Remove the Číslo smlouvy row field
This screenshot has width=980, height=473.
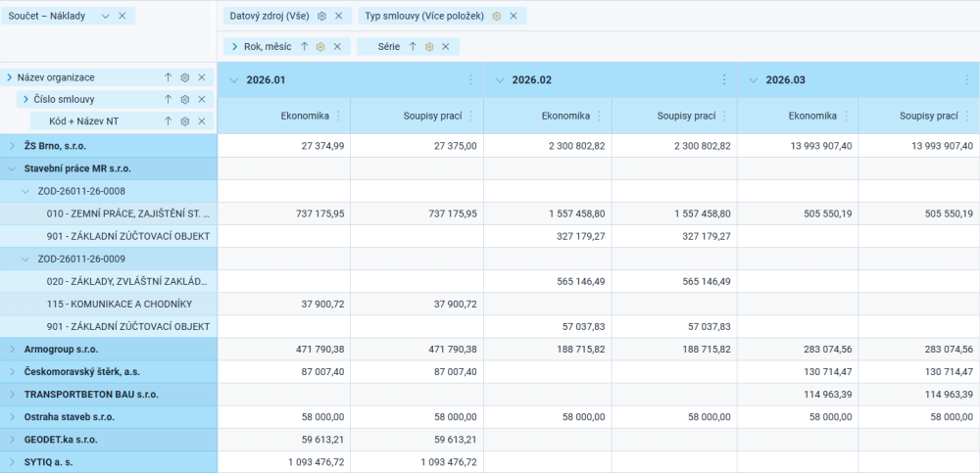(202, 99)
